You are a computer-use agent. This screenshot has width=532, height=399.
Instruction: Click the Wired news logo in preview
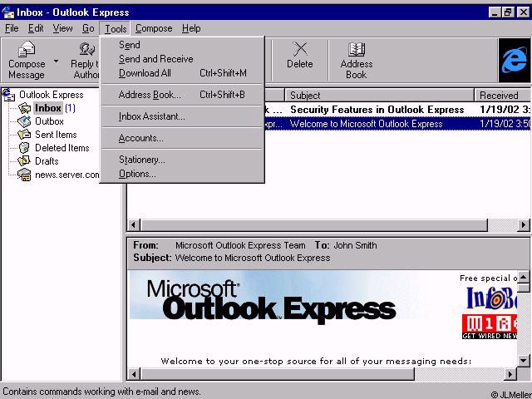[x=490, y=327]
